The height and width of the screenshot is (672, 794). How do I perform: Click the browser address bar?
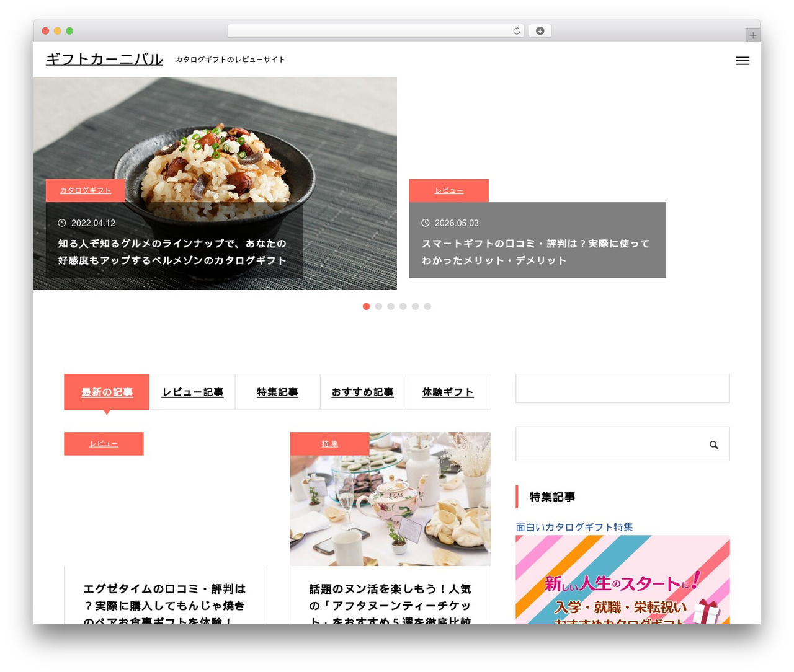375,31
